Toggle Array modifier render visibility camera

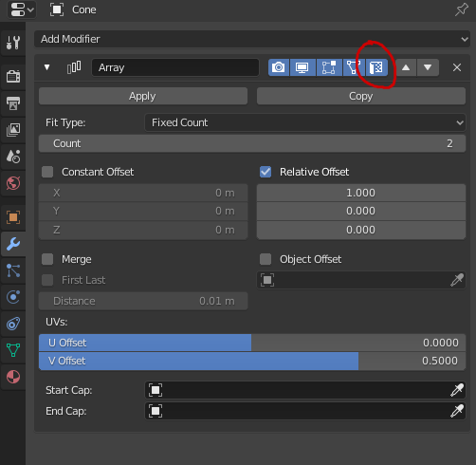(x=279, y=67)
